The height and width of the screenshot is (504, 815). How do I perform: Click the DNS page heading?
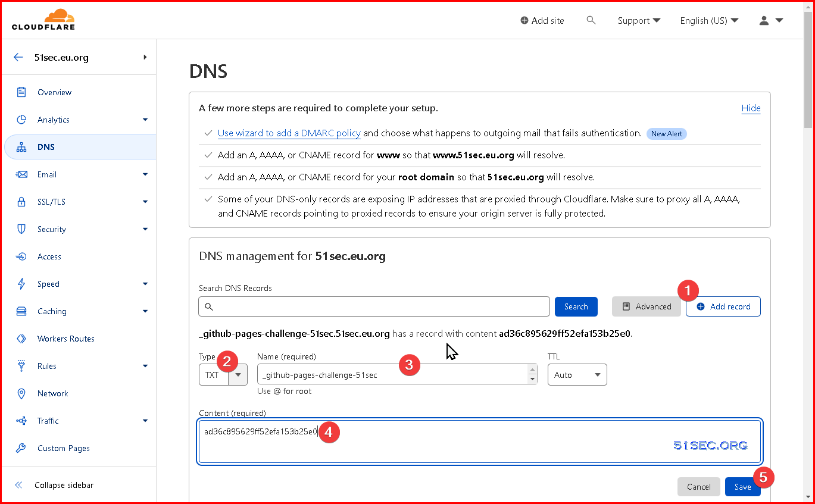[208, 72]
